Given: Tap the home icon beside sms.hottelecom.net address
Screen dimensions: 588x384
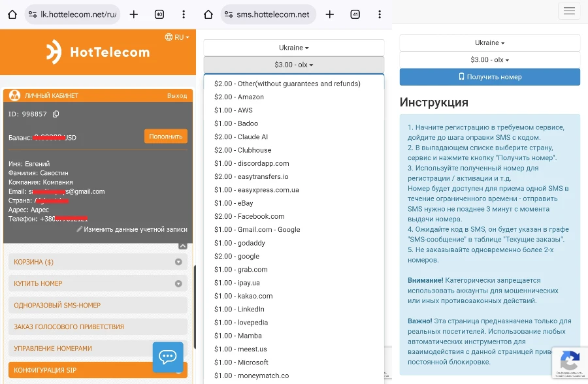Looking at the screenshot, I should coord(208,14).
